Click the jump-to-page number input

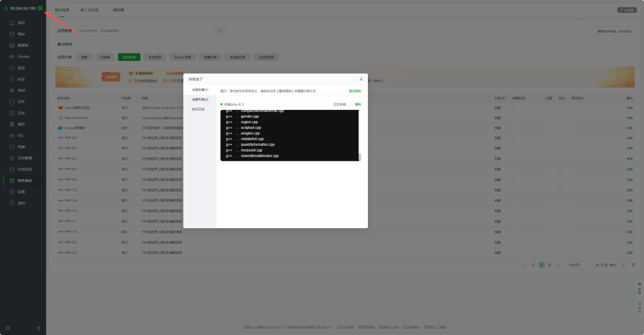coord(623,265)
